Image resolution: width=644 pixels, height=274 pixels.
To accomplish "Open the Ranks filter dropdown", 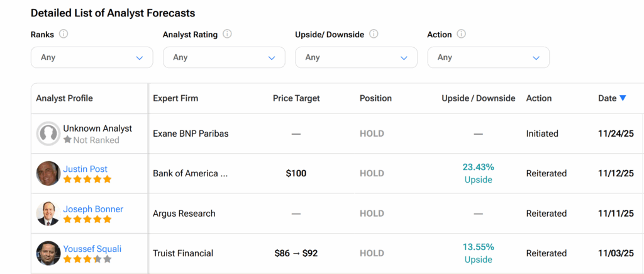I will [x=92, y=57].
